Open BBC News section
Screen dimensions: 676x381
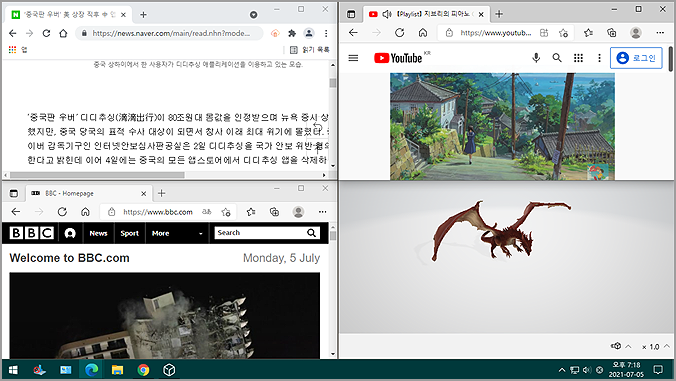pyautogui.click(x=98, y=233)
